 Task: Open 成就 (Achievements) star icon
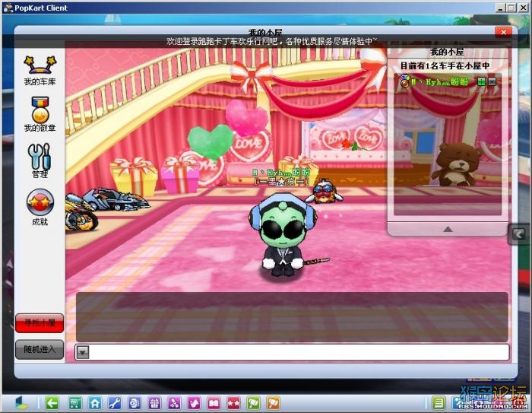[x=40, y=207]
